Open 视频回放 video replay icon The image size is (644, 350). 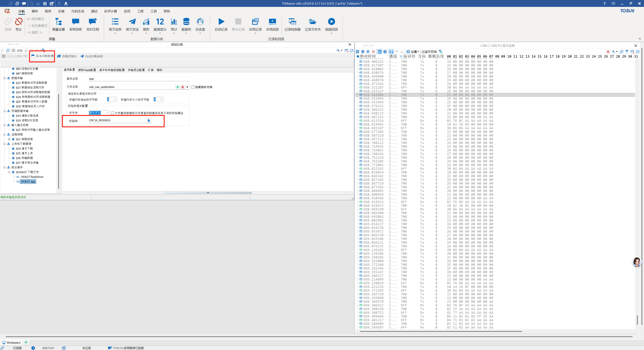pyautogui.click(x=331, y=22)
